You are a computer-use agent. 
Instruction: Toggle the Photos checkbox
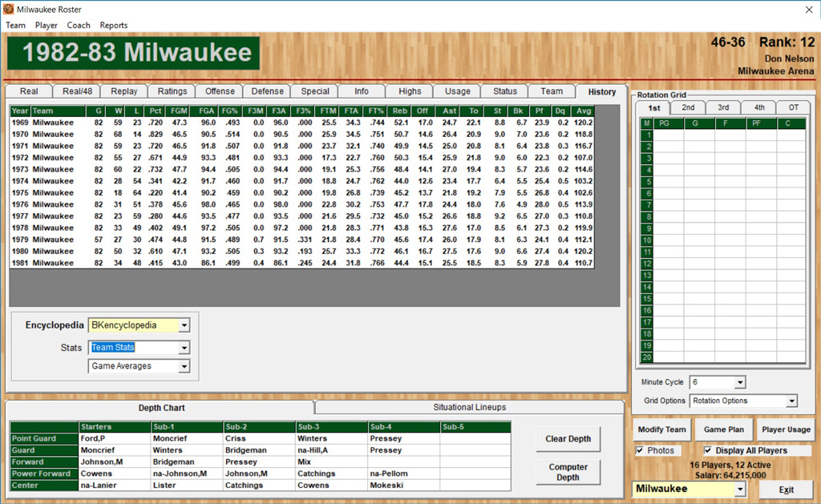pyautogui.click(x=640, y=450)
